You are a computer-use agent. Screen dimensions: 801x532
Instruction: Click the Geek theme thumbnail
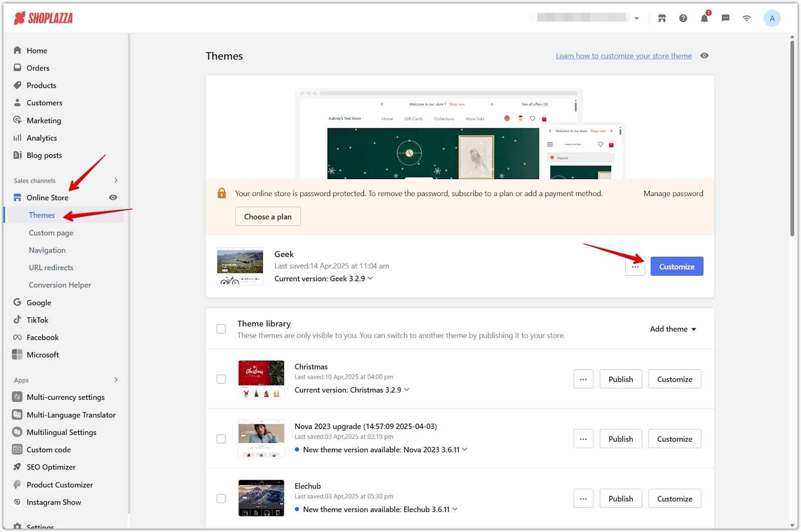pyautogui.click(x=240, y=266)
